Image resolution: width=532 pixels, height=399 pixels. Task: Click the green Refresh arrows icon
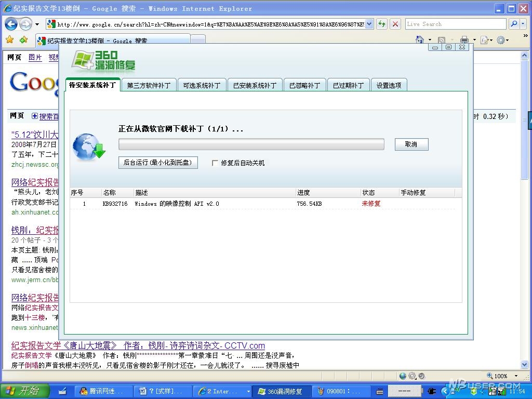[x=382, y=24]
